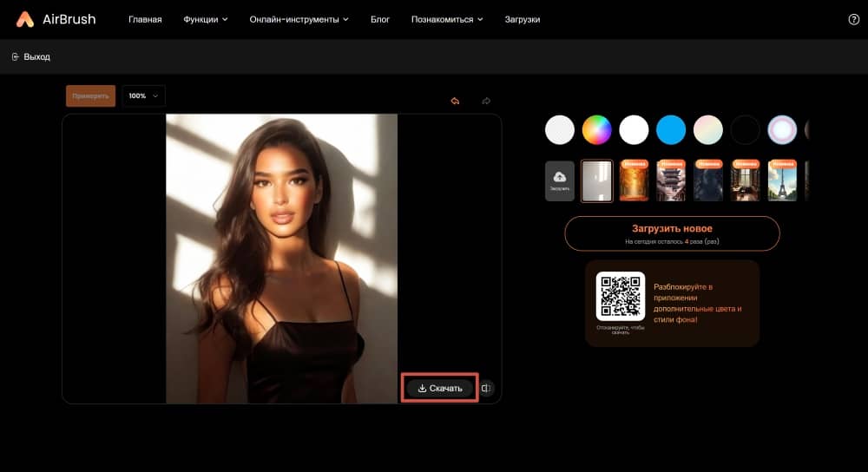Select the pagoda temple background thumbnail
The height and width of the screenshot is (472, 868).
(671, 180)
